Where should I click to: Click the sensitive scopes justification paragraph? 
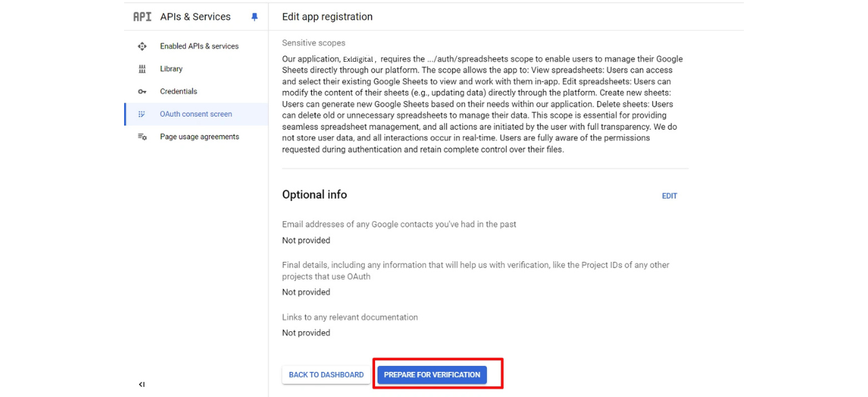click(482, 104)
